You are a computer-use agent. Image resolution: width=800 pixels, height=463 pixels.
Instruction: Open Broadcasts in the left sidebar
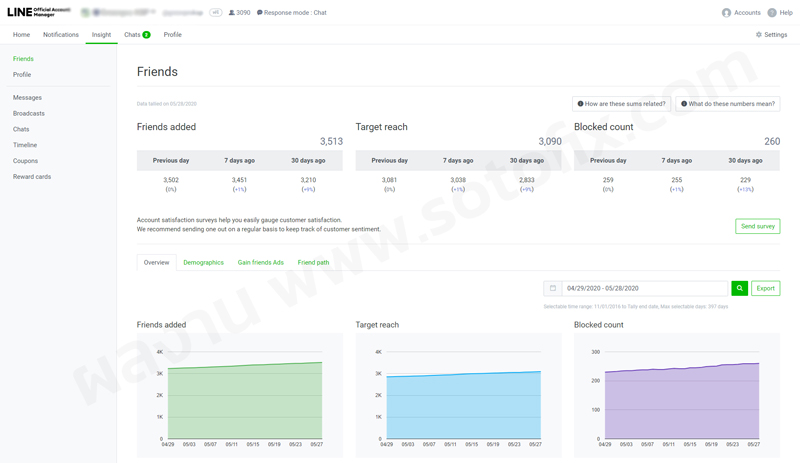coord(29,113)
